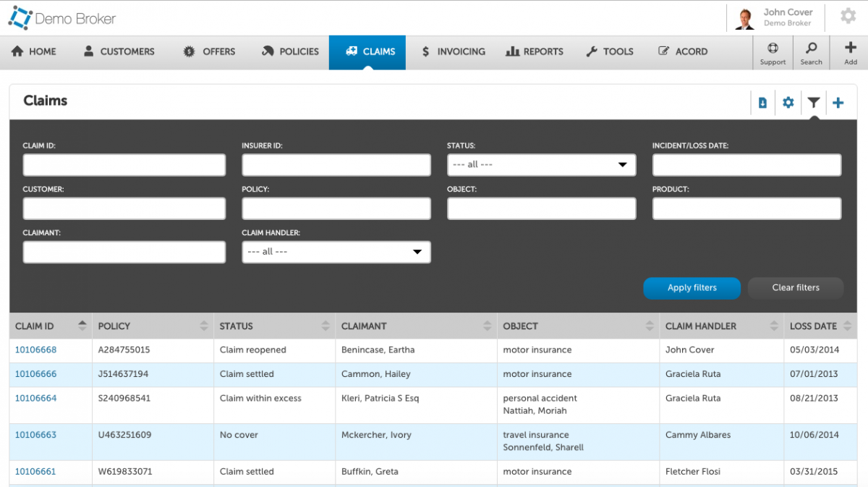This screenshot has width=868, height=487.
Task: Open the Support icon in the top toolbar
Action: tap(773, 52)
